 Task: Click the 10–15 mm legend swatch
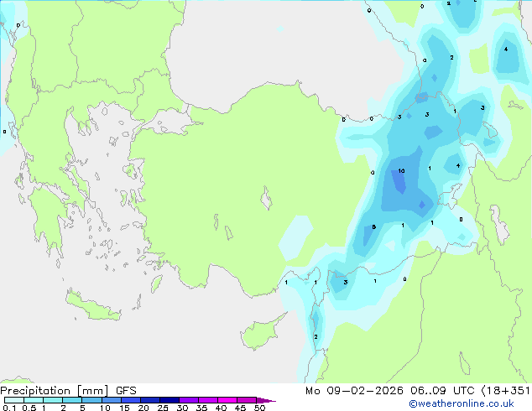click(x=111, y=400)
